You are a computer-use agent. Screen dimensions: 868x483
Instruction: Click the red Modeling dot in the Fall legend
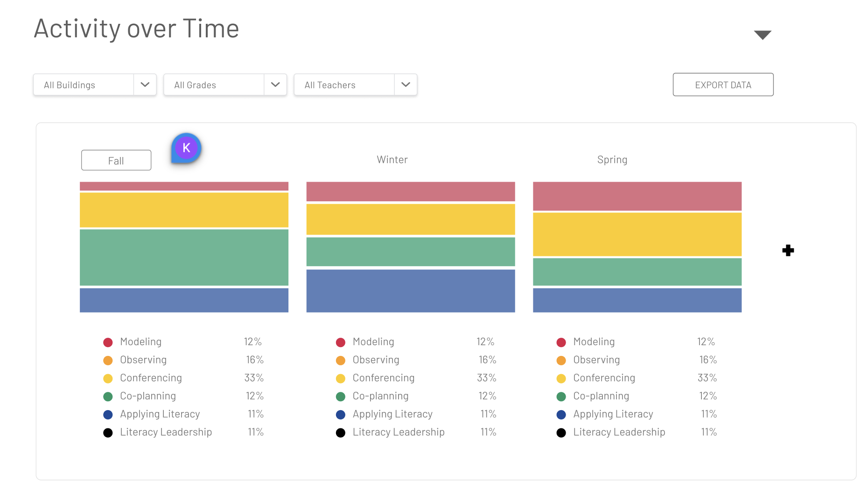108,342
